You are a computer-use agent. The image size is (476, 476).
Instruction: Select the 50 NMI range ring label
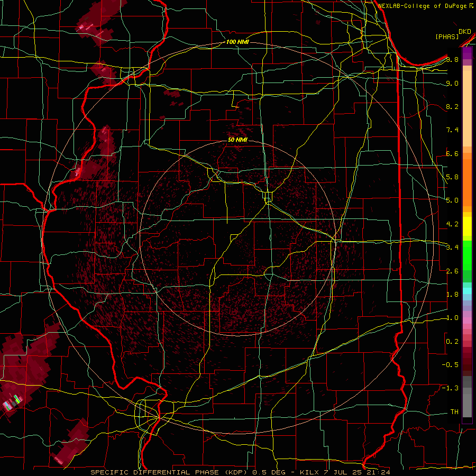coord(237,140)
